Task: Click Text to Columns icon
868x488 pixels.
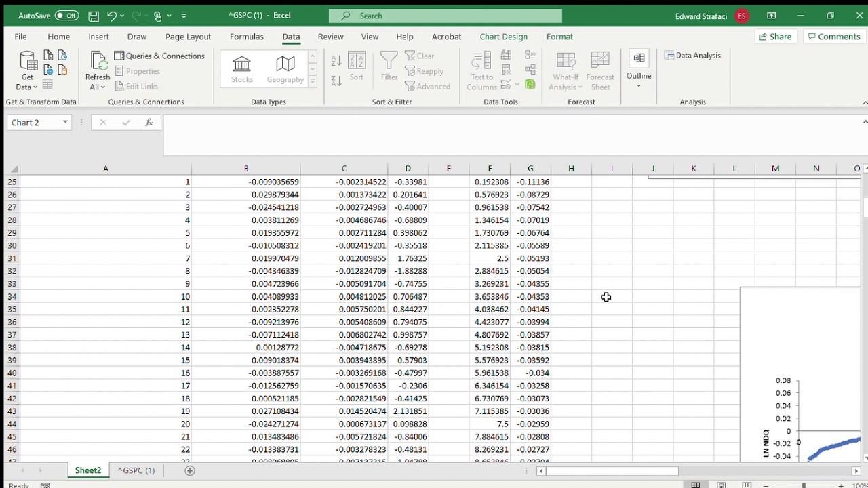Action: point(481,71)
